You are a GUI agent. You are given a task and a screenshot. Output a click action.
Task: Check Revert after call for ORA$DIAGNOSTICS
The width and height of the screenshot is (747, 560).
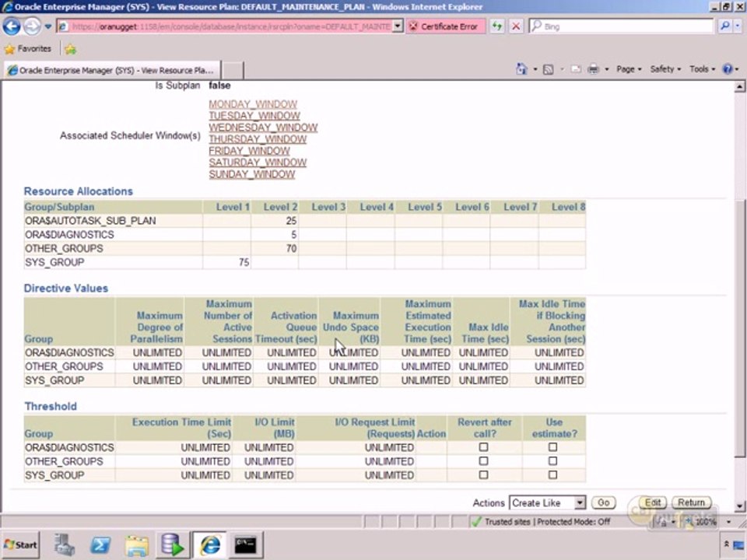[x=483, y=447]
